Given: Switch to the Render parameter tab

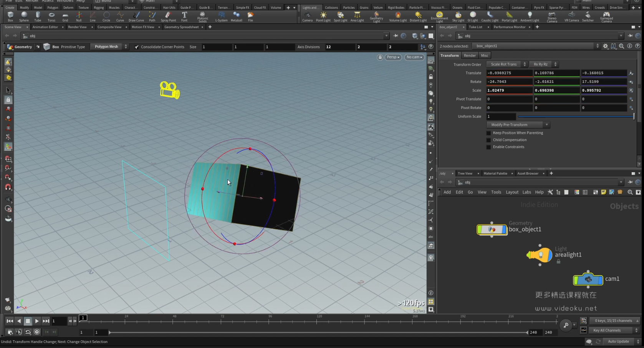Looking at the screenshot, I should click(x=470, y=56).
